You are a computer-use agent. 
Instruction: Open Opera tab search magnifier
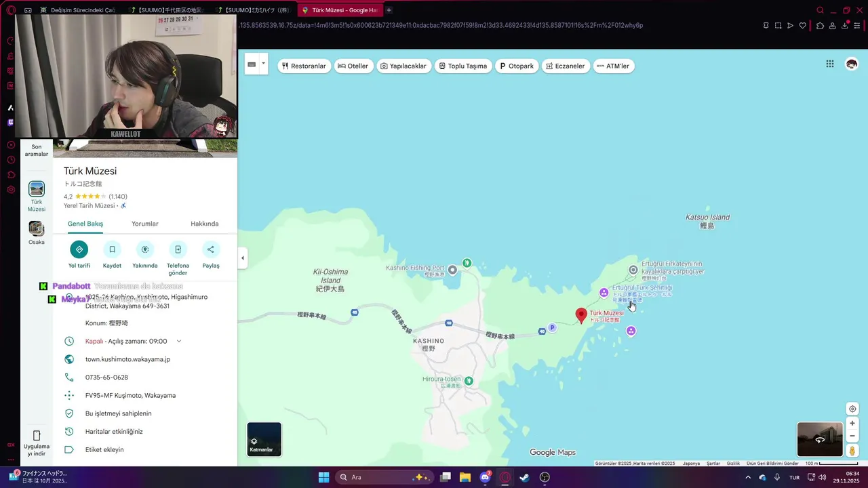point(821,10)
